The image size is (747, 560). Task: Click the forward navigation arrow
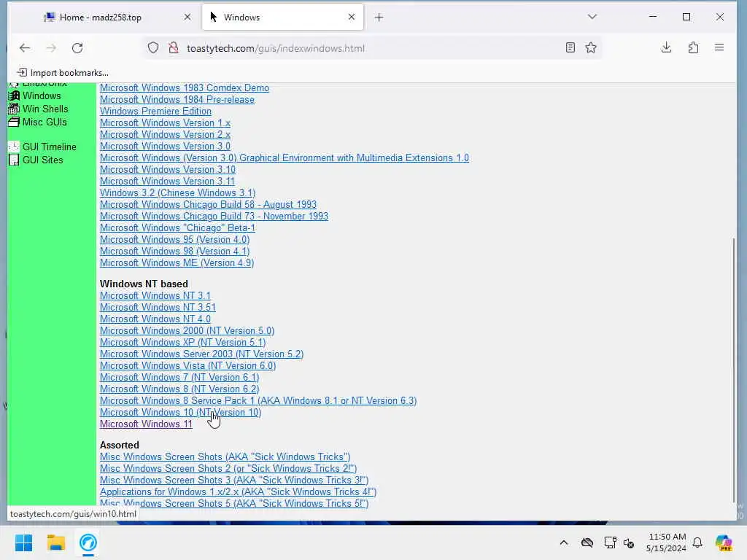(x=52, y=47)
